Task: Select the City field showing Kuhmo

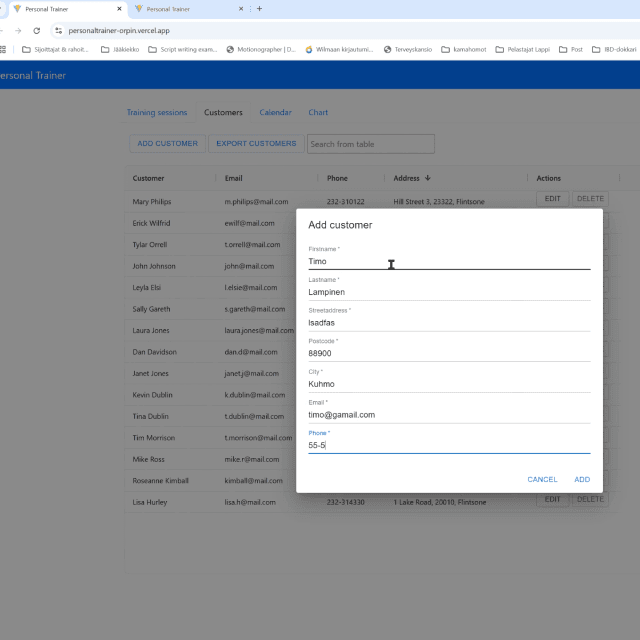Action: coord(448,384)
